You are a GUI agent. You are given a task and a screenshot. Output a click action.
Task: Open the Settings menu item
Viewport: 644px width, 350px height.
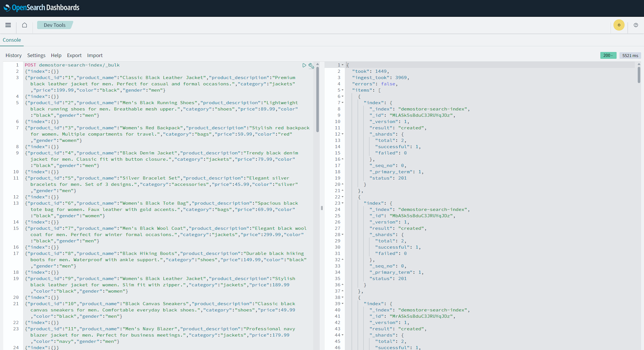[x=36, y=55]
